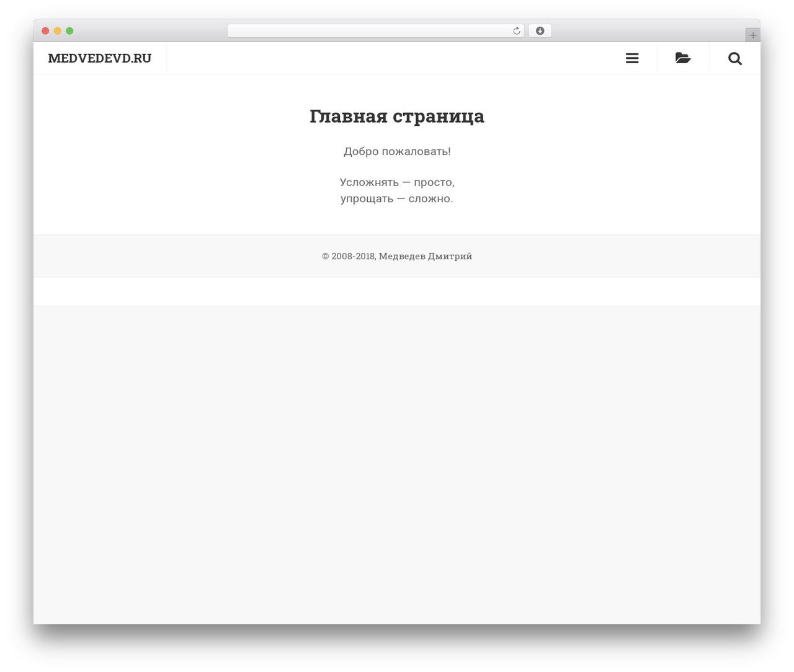
Task: Maximize the browser window with green button
Action: [x=69, y=31]
